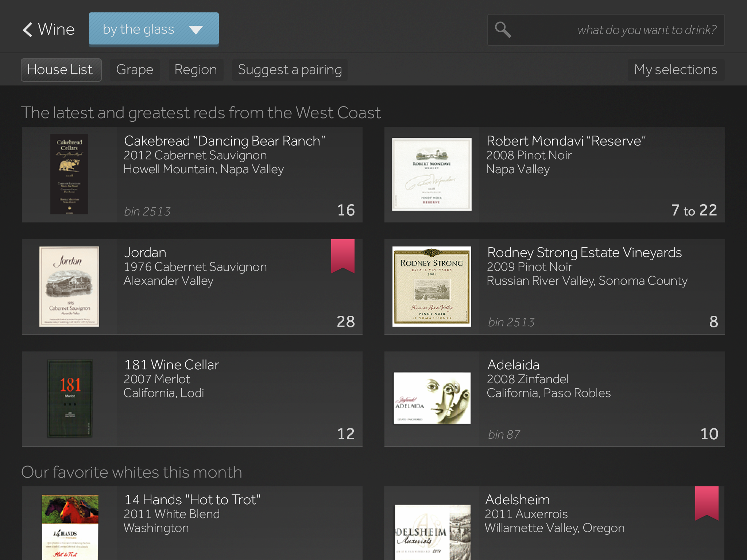Screen dimensions: 747x560
Task: Click 'Howell Mountain, Napa Valley' region text
Action: [204, 170]
